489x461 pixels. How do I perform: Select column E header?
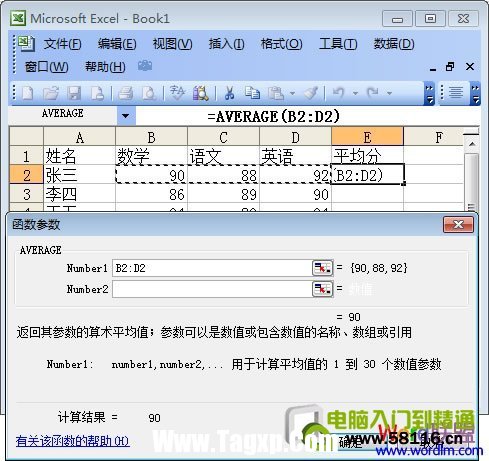(x=367, y=137)
